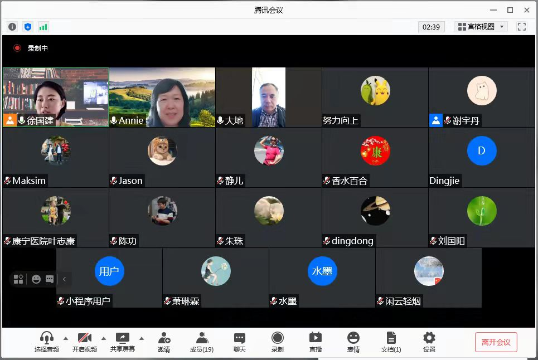Open the settings gear icon
Viewport: 538px width, 360px height.
coord(429,338)
